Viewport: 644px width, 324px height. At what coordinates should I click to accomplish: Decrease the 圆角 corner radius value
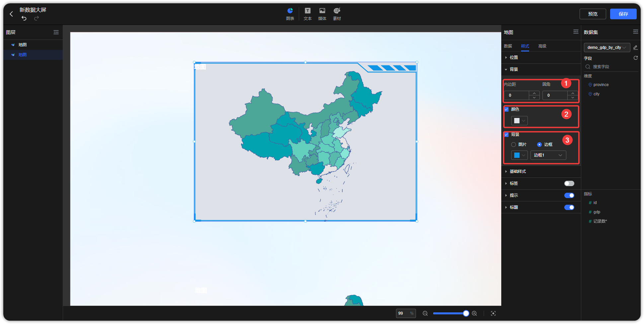coord(573,97)
